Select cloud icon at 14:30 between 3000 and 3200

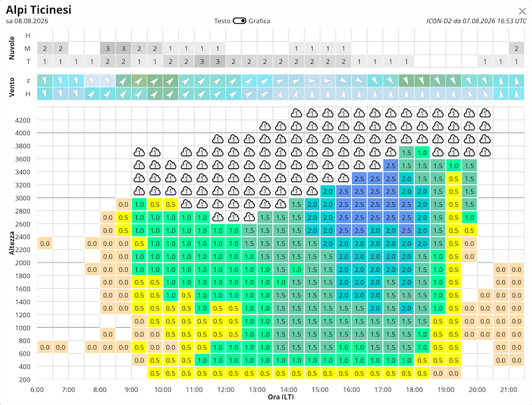coord(312,192)
